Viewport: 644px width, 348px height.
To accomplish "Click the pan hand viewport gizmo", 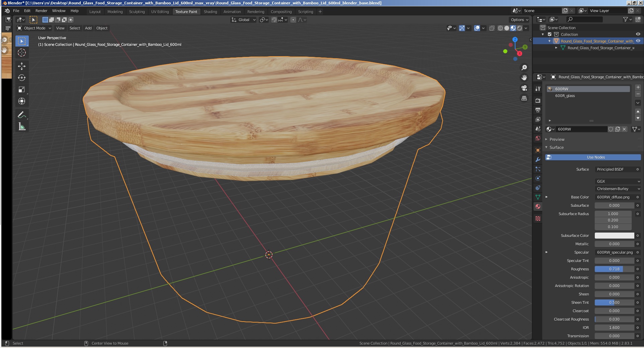I will [x=524, y=78].
